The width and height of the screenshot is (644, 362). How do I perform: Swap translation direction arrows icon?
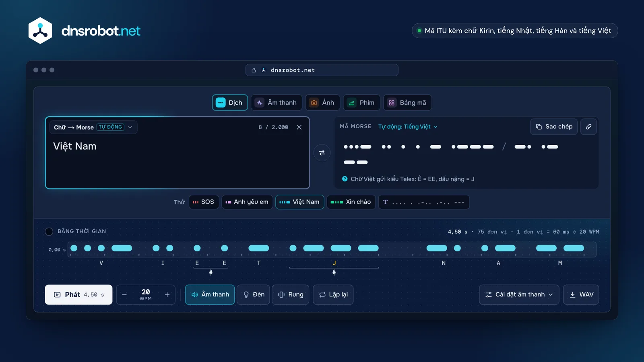[x=322, y=153]
